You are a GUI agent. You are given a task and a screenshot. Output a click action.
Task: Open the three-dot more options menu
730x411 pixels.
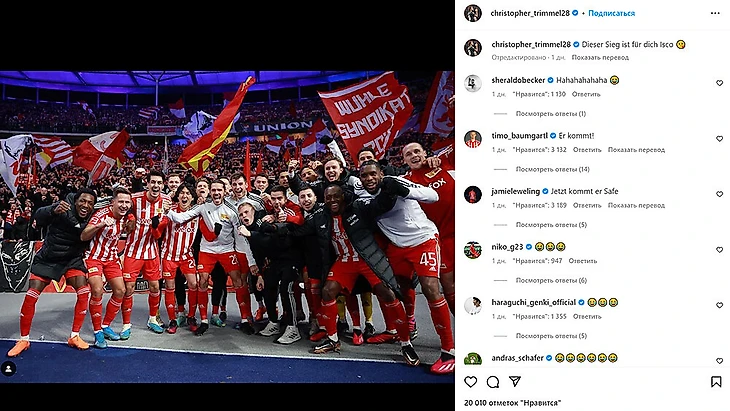[x=715, y=13]
